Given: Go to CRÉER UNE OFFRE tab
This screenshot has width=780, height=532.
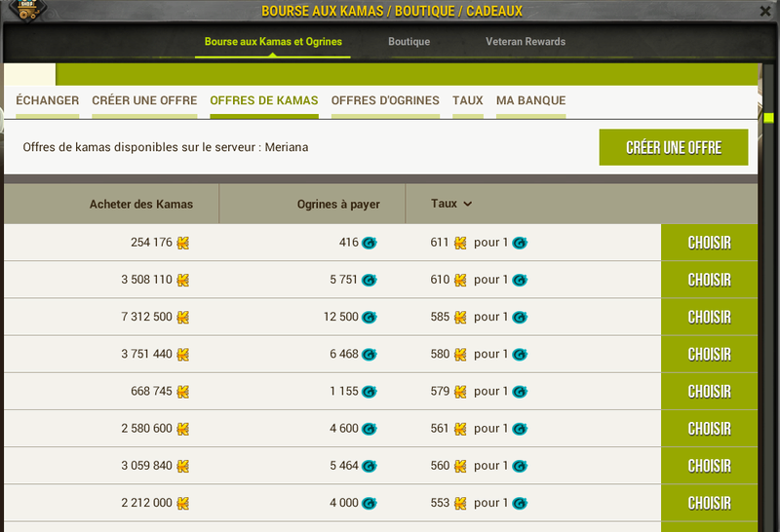Looking at the screenshot, I should click(144, 101).
